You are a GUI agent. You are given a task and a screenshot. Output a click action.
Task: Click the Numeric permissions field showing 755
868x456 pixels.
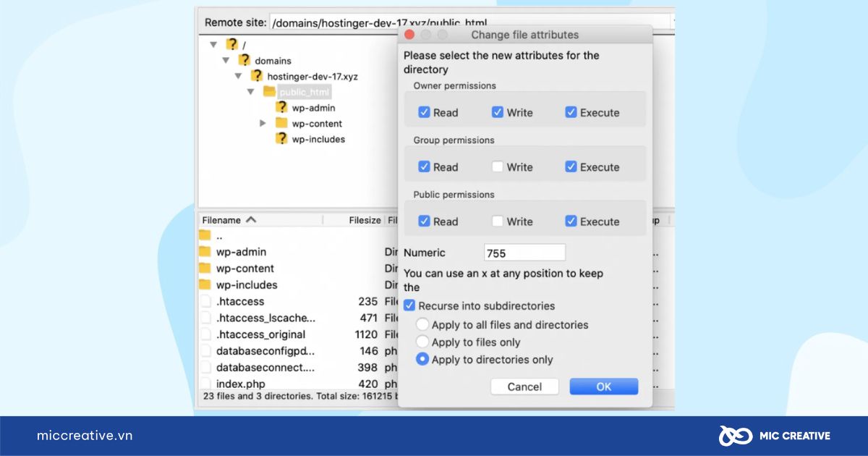click(x=524, y=253)
